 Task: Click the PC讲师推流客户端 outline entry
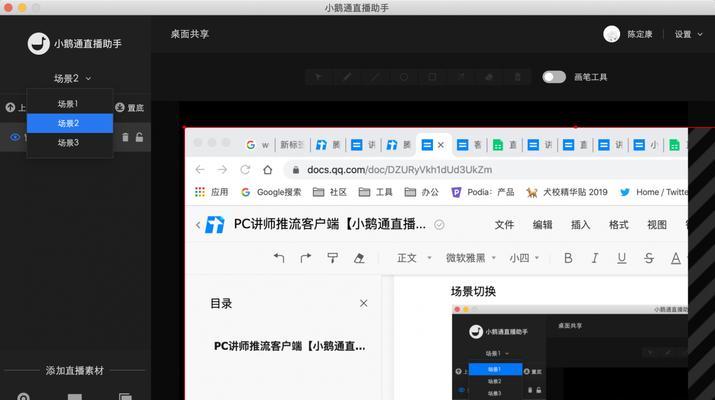(x=290, y=346)
